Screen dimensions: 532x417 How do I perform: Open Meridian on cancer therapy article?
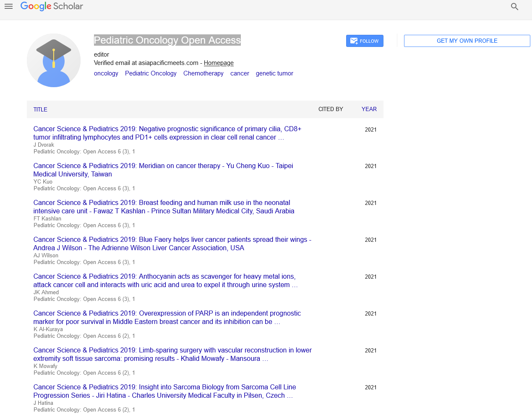163,170
